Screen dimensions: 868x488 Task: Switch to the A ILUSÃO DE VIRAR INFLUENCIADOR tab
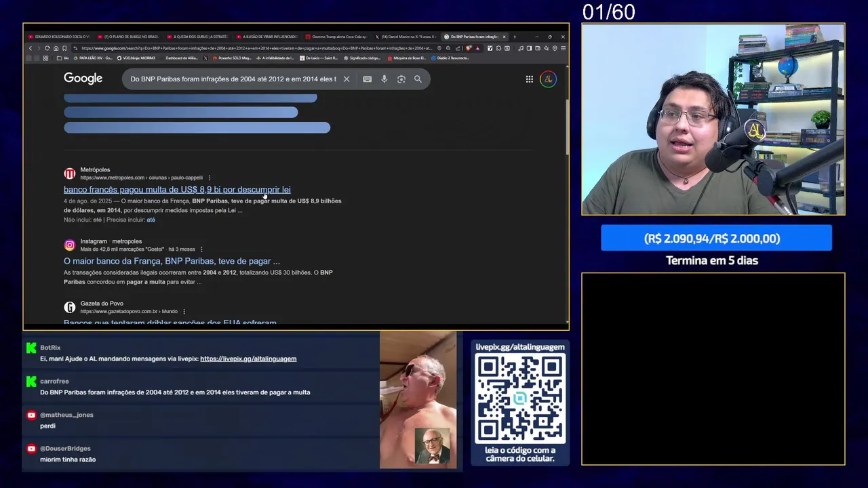[267, 37]
